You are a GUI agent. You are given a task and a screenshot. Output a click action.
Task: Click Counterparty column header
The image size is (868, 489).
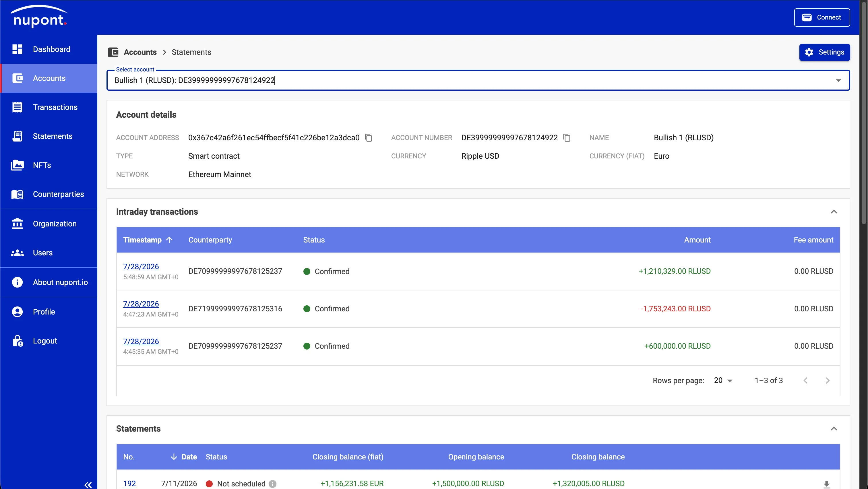210,240
